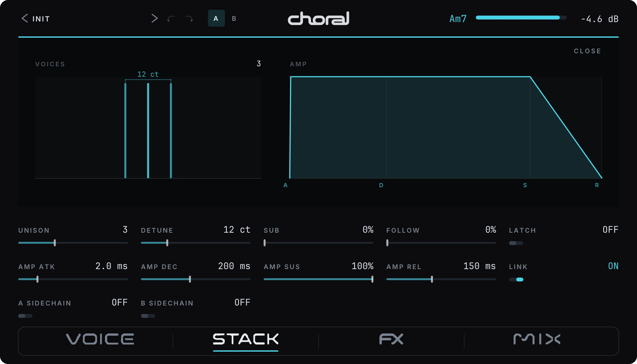The image size is (637, 364).
Task: Click the AMP SUS 100% value
Action: point(362,266)
